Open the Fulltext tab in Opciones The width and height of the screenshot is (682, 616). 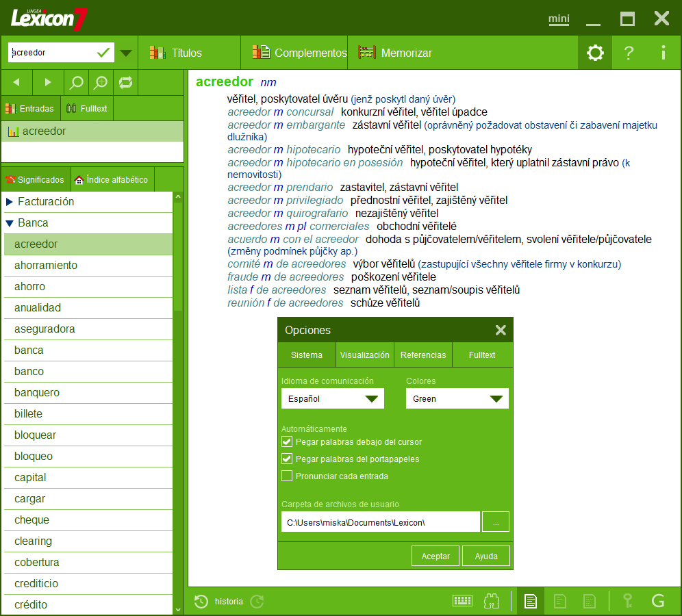click(x=482, y=355)
